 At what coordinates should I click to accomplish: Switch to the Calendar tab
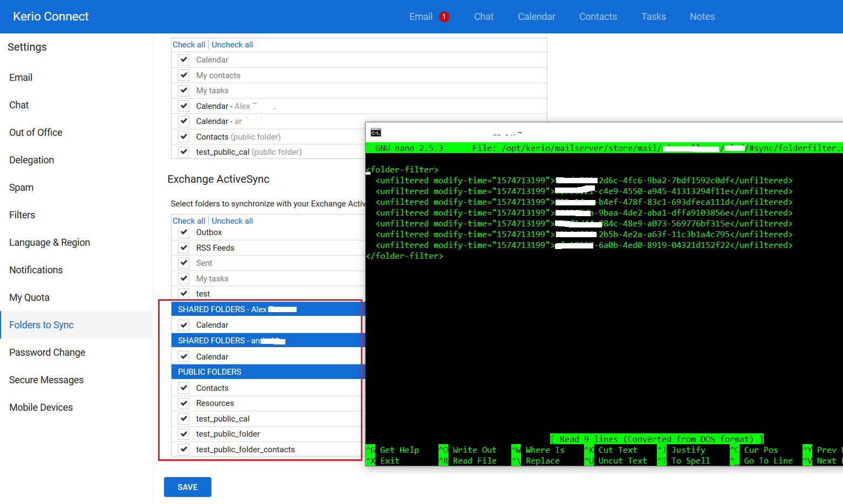pyautogui.click(x=537, y=17)
